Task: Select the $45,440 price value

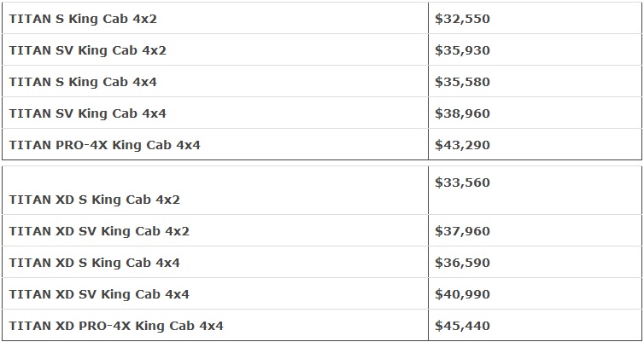Action: 462,326
